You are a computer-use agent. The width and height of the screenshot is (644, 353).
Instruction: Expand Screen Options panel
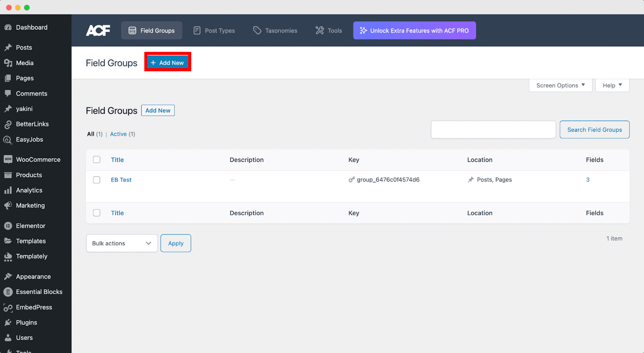tap(560, 85)
